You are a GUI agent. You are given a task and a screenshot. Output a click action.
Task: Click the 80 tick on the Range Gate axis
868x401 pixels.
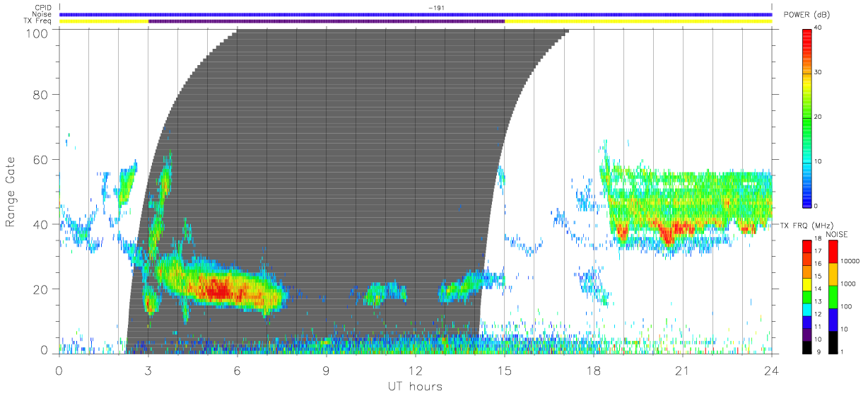coord(41,94)
